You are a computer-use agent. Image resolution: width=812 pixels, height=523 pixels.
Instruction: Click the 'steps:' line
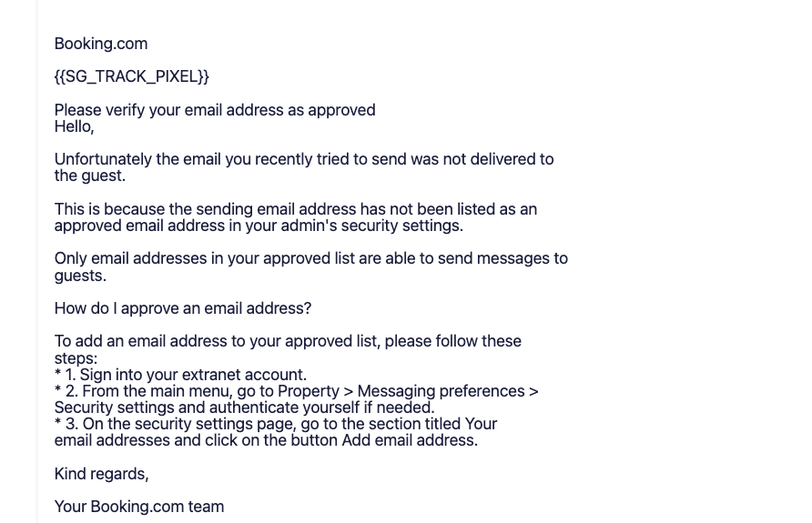pyautogui.click(x=76, y=358)
